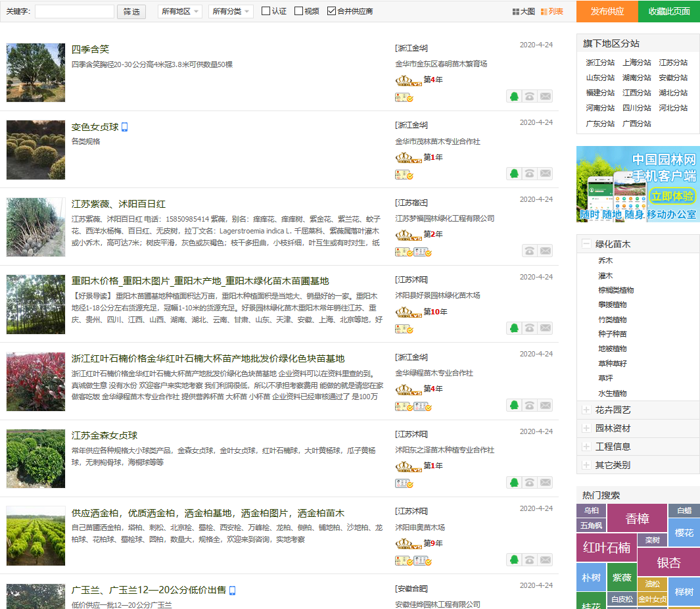The image size is (700, 609).
Task: Click mobile icon beside 广玉兰 title
Action: (232, 590)
